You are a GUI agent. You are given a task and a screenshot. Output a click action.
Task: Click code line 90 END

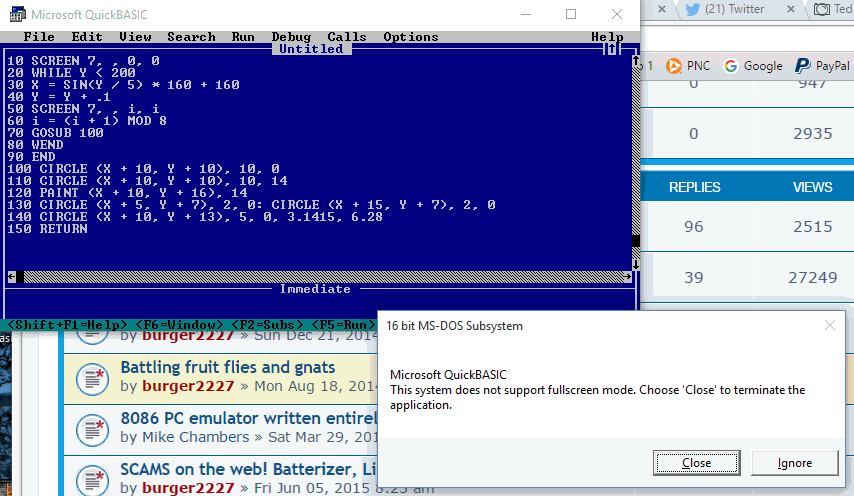[x=31, y=157]
